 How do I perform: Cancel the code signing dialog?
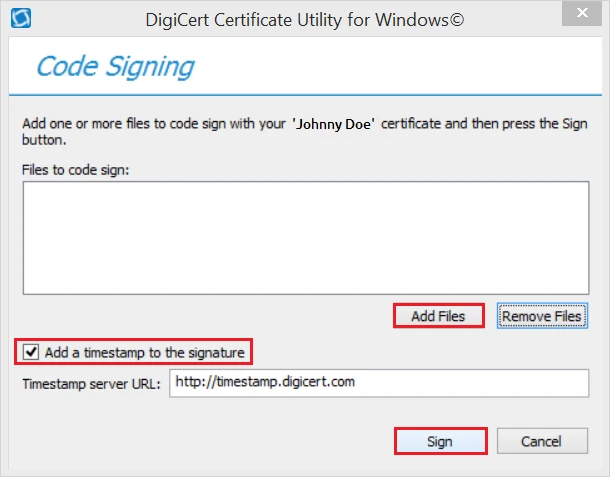pyautogui.click(x=542, y=441)
